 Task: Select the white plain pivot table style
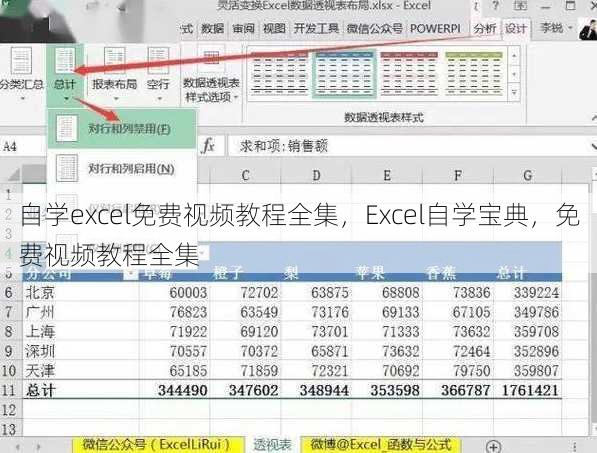pos(279,74)
